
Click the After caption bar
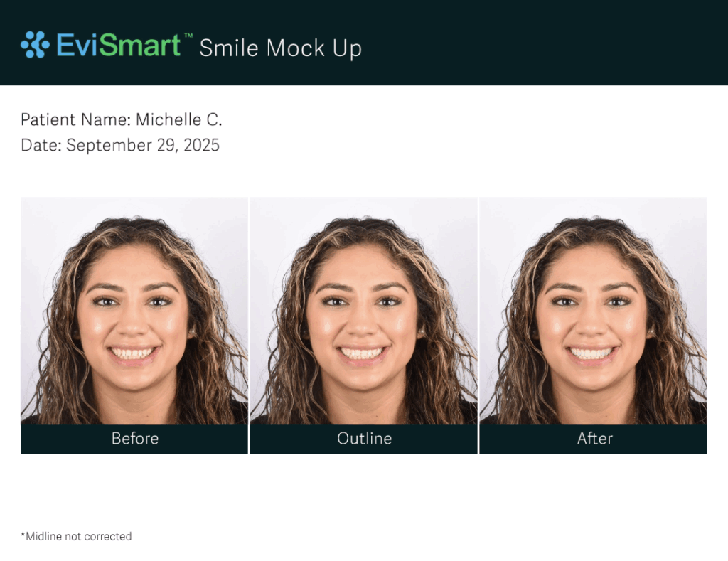pyautogui.click(x=593, y=439)
